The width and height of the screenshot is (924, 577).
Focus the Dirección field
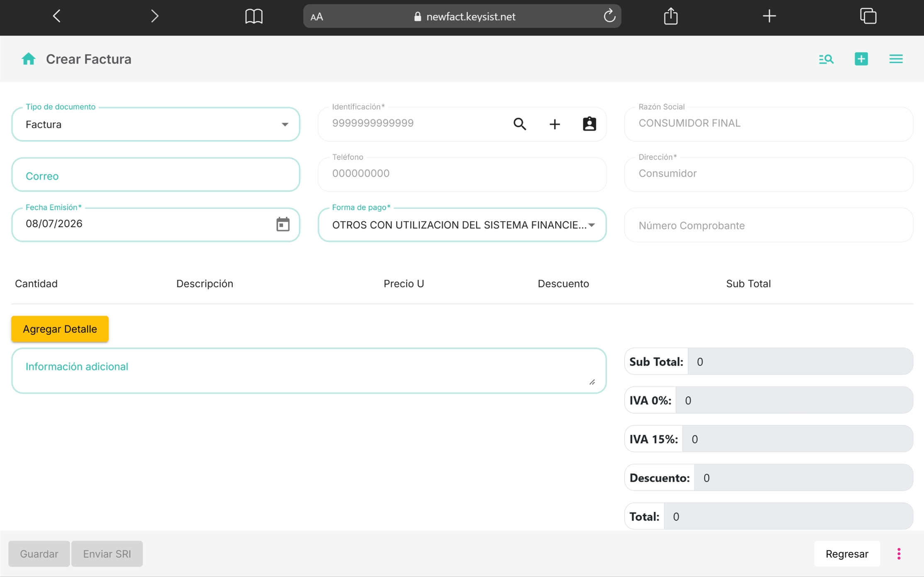click(x=768, y=174)
